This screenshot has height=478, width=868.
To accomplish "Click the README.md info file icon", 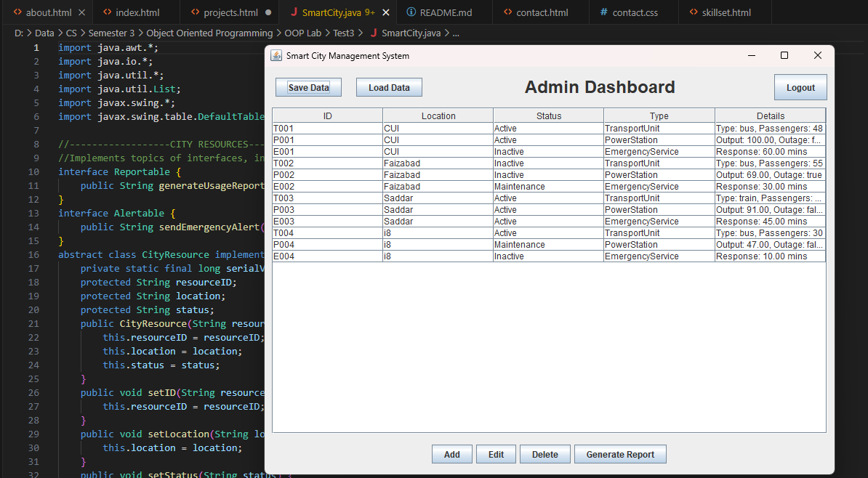I will tap(411, 12).
